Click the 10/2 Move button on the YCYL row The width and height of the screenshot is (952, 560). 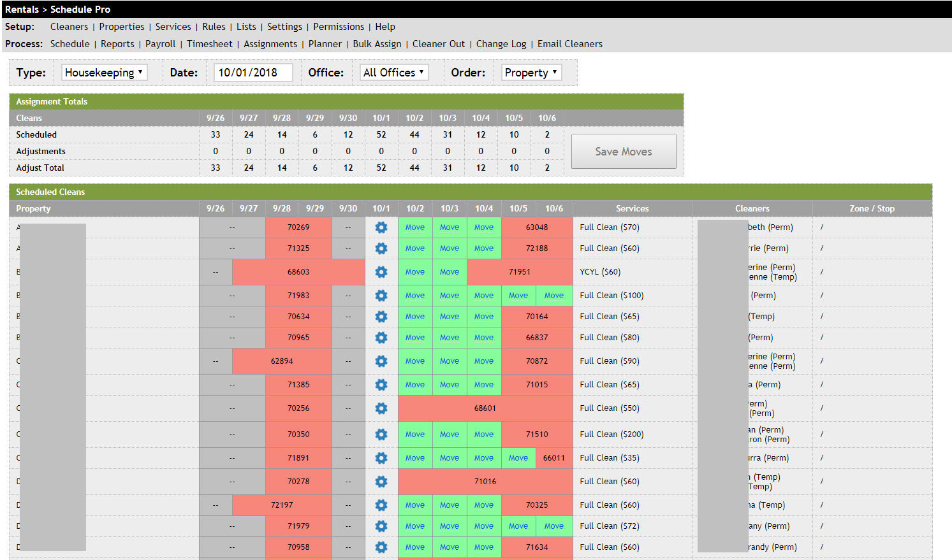(415, 271)
